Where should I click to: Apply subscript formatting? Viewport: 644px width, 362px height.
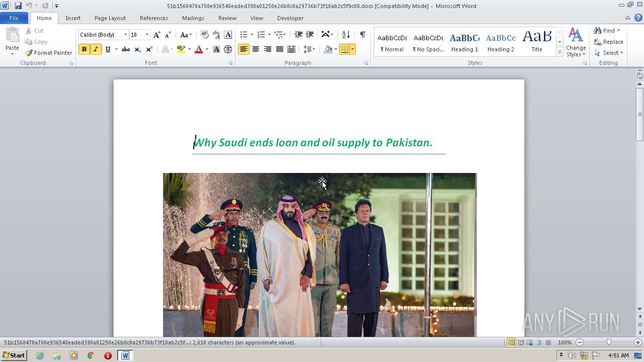coord(137,49)
